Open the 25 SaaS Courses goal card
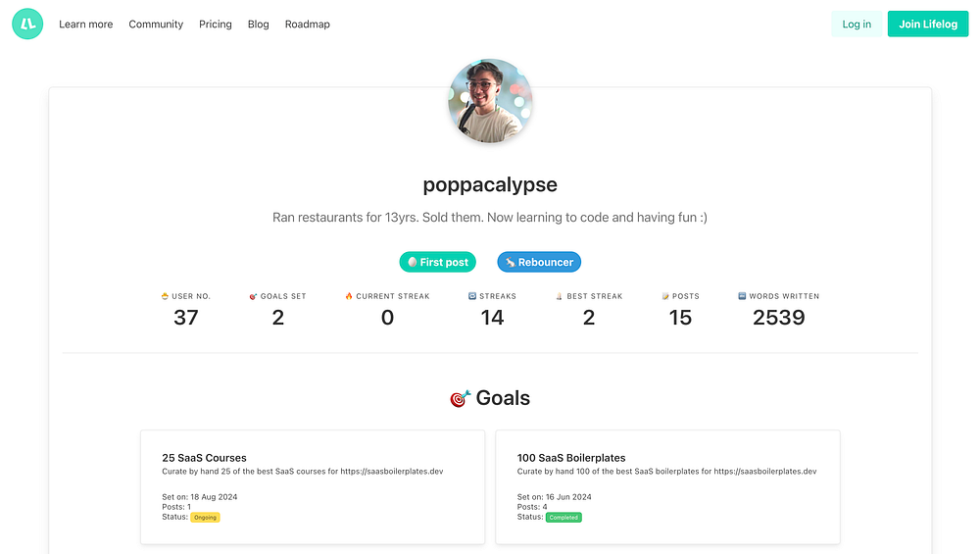This screenshot has width=980, height=554. pos(313,486)
